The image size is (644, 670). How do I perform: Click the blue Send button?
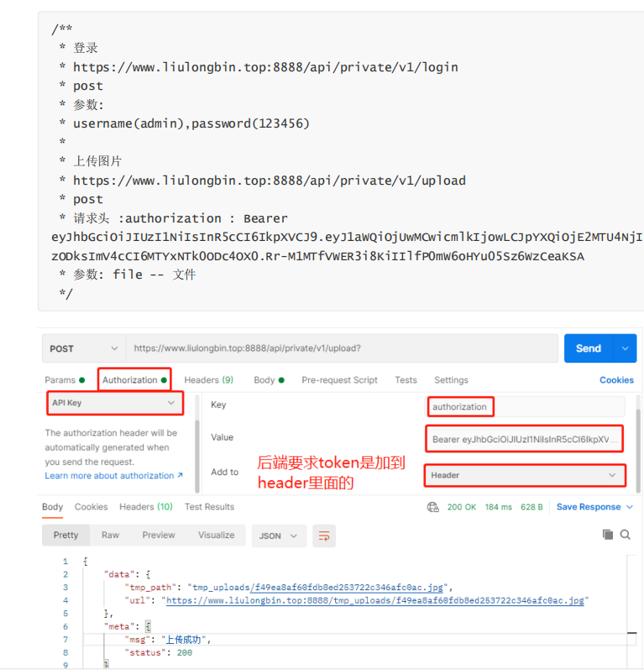pyautogui.click(x=589, y=348)
